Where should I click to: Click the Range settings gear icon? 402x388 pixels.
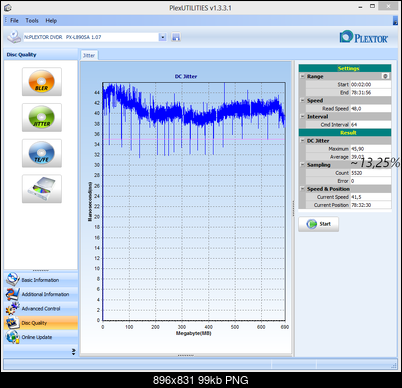click(x=385, y=76)
